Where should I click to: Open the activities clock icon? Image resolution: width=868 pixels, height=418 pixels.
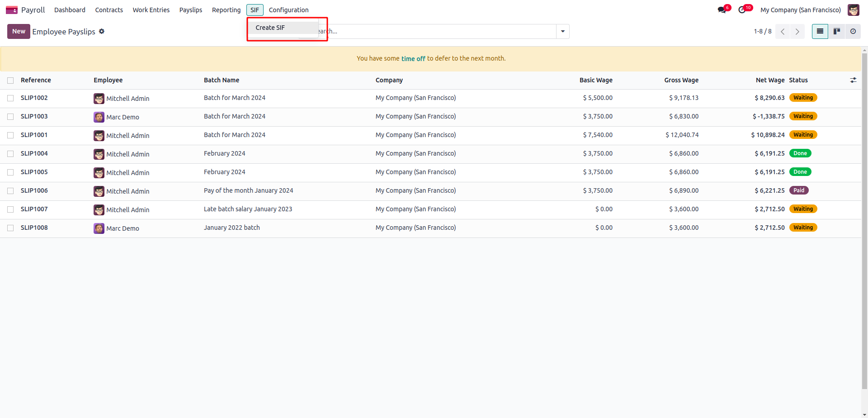coord(742,10)
